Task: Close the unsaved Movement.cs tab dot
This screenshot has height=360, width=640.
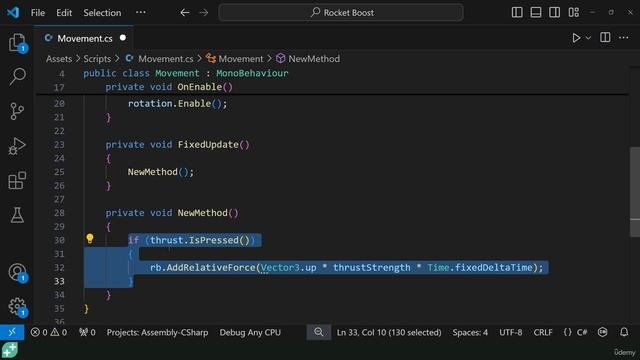Action: [x=123, y=38]
